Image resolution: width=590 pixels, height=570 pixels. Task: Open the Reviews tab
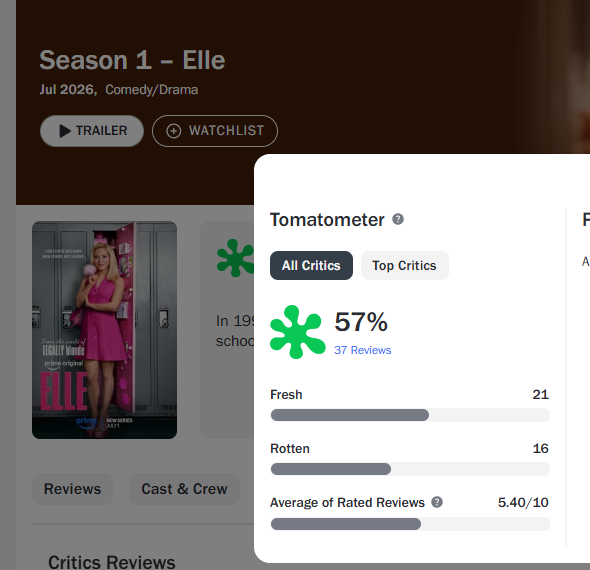click(72, 489)
